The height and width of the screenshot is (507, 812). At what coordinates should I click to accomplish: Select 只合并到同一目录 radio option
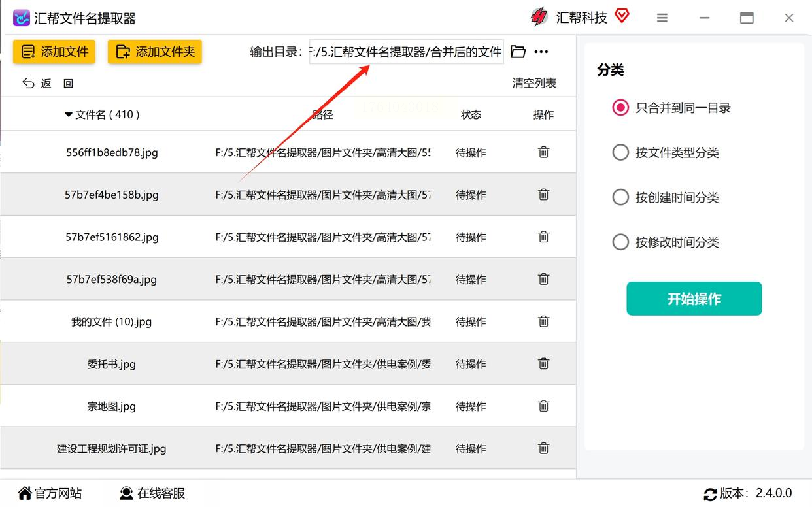tap(620, 108)
